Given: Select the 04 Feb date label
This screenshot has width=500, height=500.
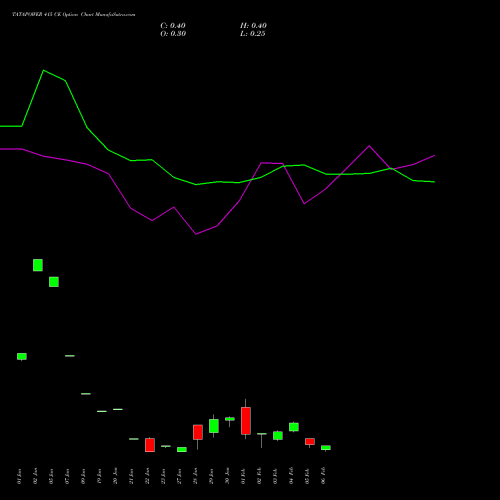Looking at the screenshot, I should click(x=291, y=476).
